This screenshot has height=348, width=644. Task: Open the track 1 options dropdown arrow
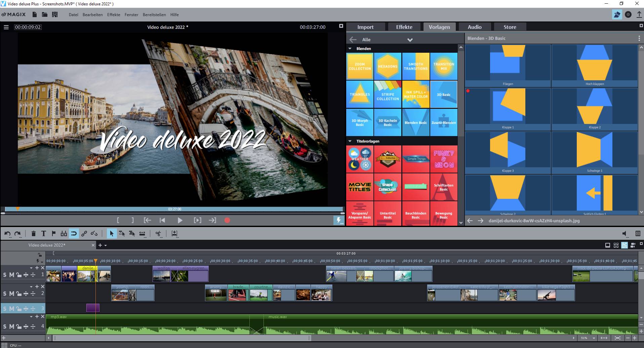click(31, 268)
